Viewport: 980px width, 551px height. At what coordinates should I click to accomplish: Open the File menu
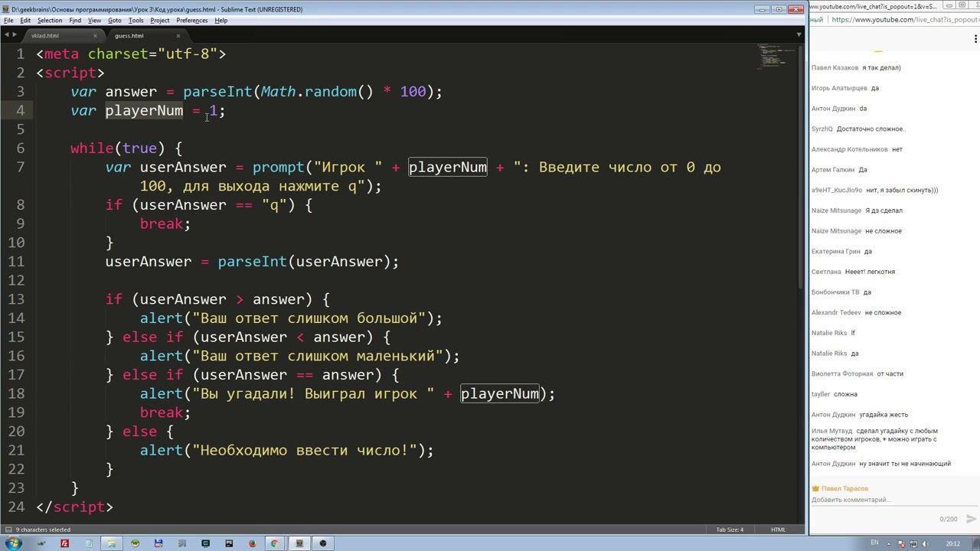tap(8, 21)
